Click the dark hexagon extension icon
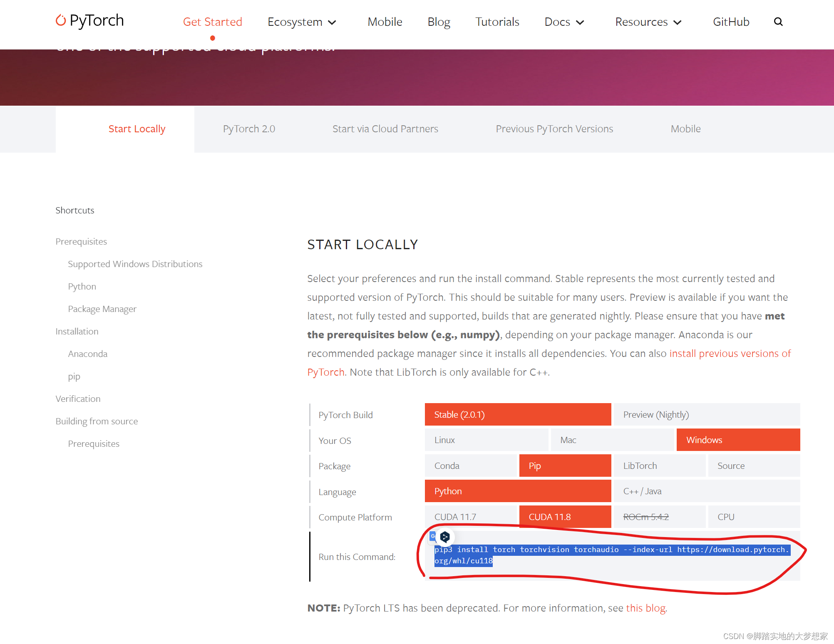This screenshot has width=834, height=644. (445, 537)
